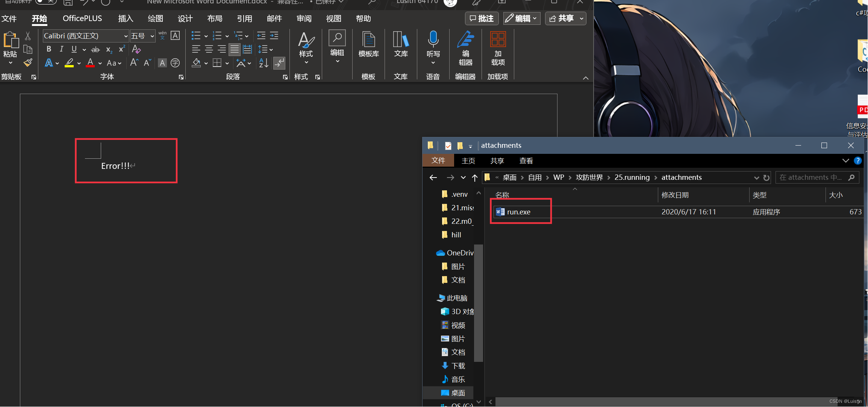Click the Comments button in Word
Image resolution: width=868 pixels, height=407 pixels.
tap(482, 18)
